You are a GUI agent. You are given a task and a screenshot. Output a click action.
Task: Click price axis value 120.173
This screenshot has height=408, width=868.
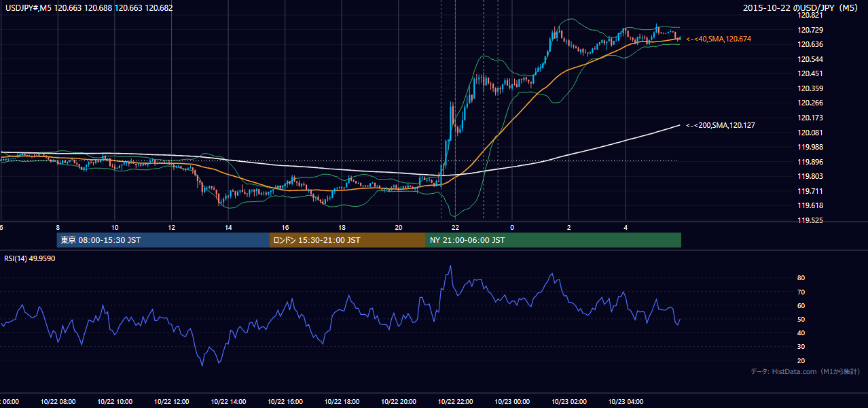(x=810, y=118)
